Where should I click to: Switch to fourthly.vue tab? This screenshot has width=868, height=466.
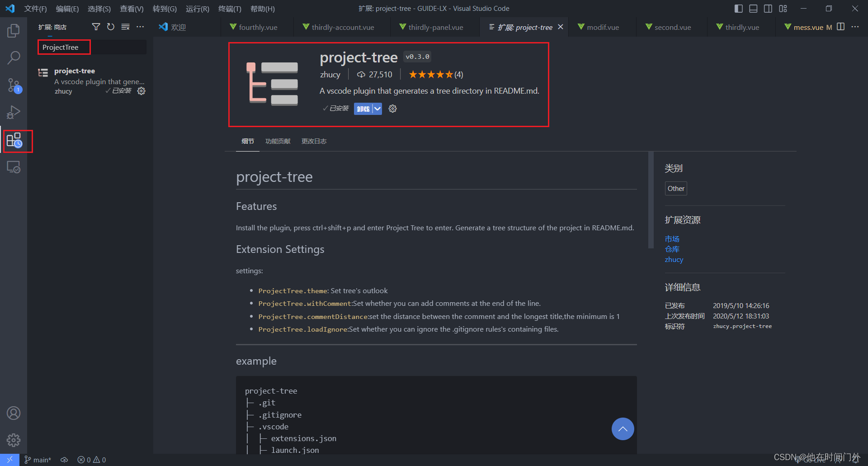258,27
